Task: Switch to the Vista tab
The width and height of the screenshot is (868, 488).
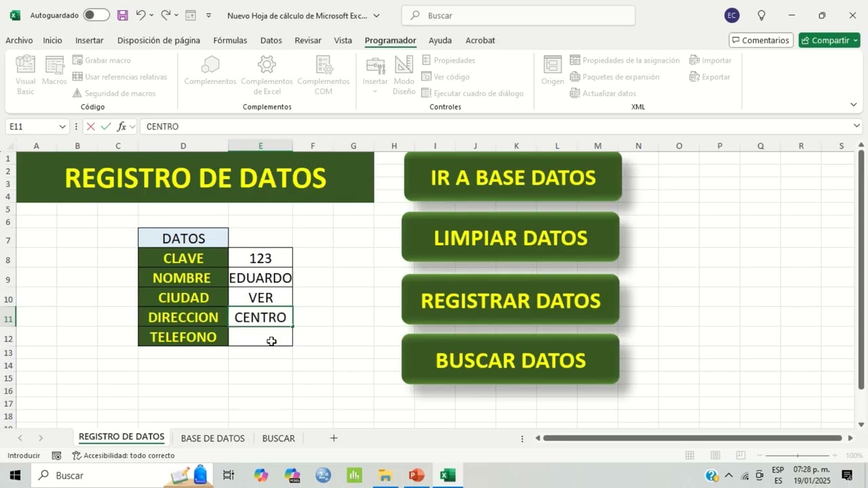Action: tap(343, 41)
